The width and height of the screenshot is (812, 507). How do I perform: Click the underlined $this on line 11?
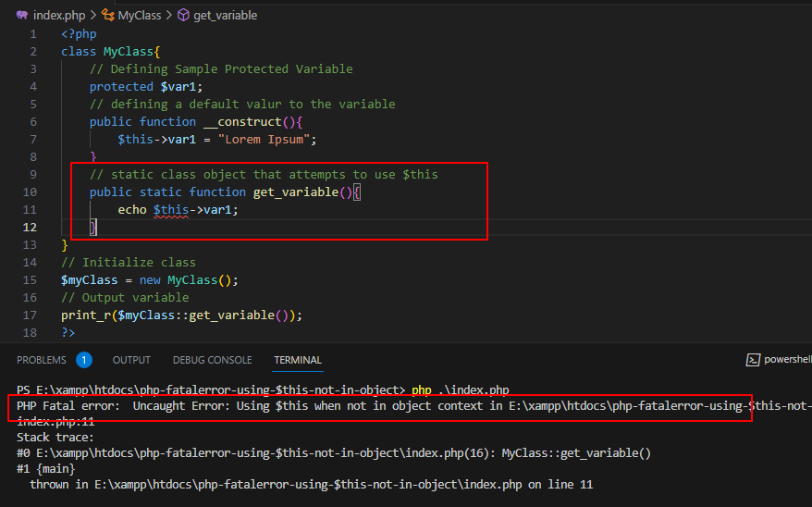pos(171,210)
